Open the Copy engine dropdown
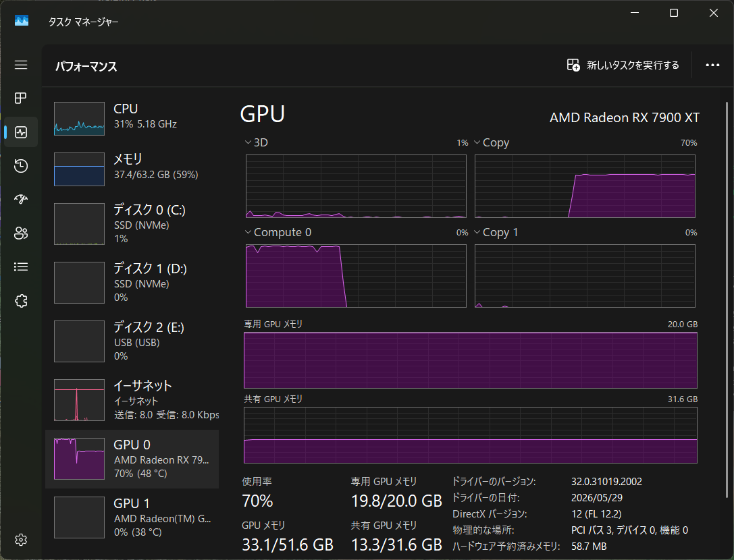Viewport: 734px width, 560px height. pos(492,142)
